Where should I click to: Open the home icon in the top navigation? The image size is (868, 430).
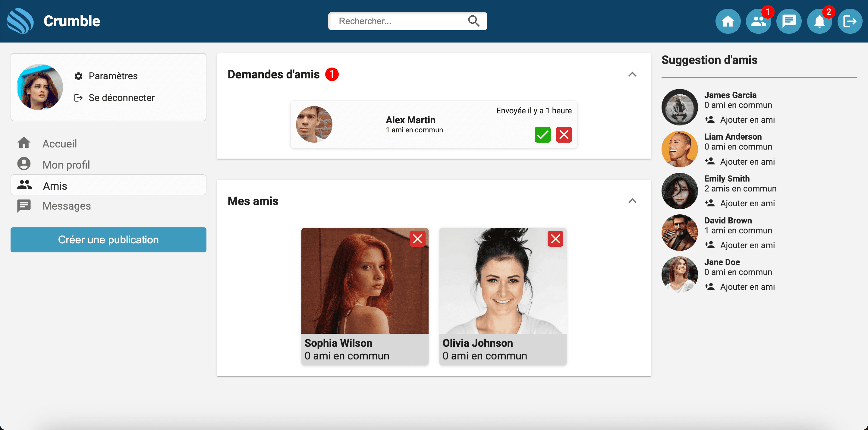click(x=728, y=21)
